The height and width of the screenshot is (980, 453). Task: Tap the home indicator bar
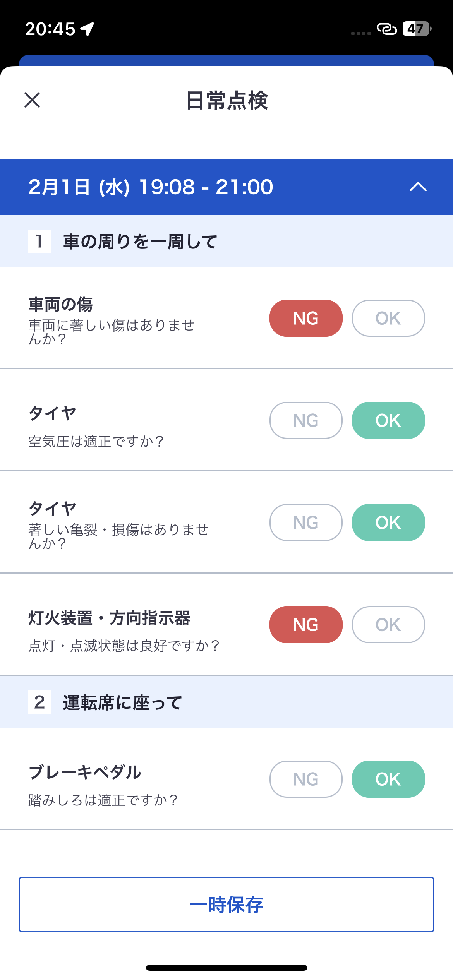(226, 968)
